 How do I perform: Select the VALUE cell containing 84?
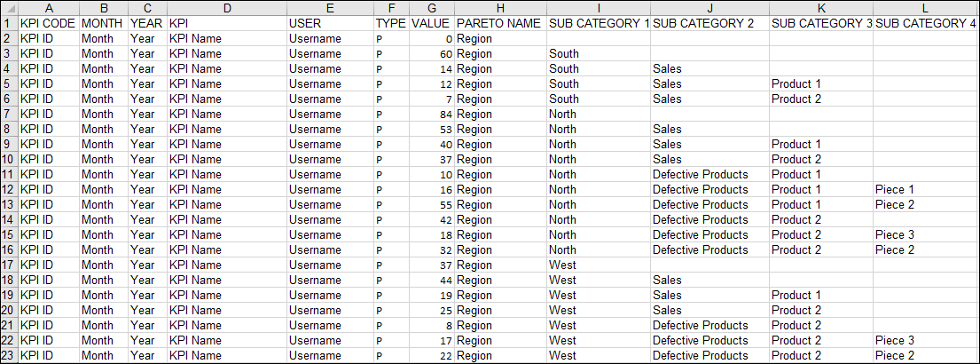pos(432,114)
